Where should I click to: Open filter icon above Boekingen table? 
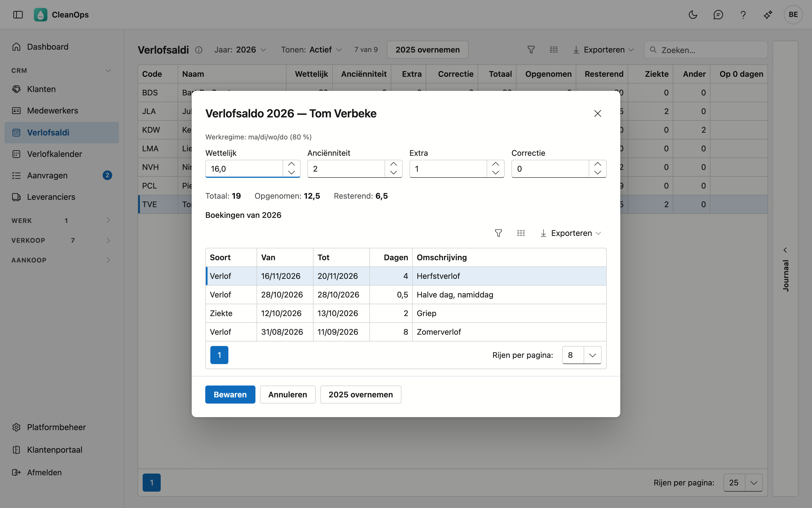click(498, 233)
